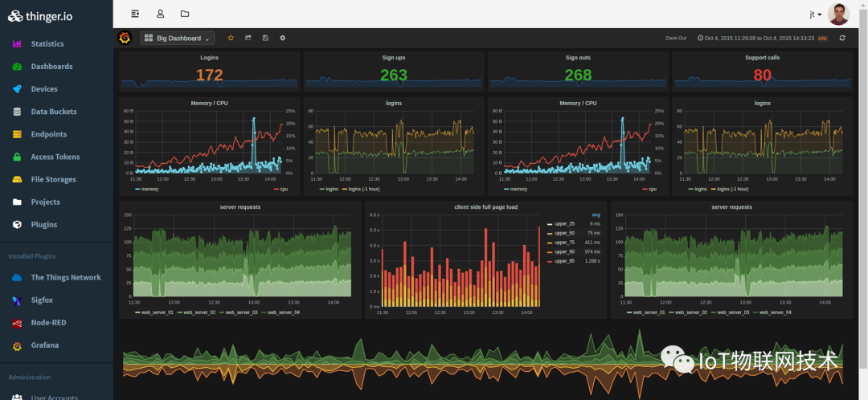This screenshot has height=400, width=868.
Task: Expand the jt user account menu
Action: pos(816,14)
